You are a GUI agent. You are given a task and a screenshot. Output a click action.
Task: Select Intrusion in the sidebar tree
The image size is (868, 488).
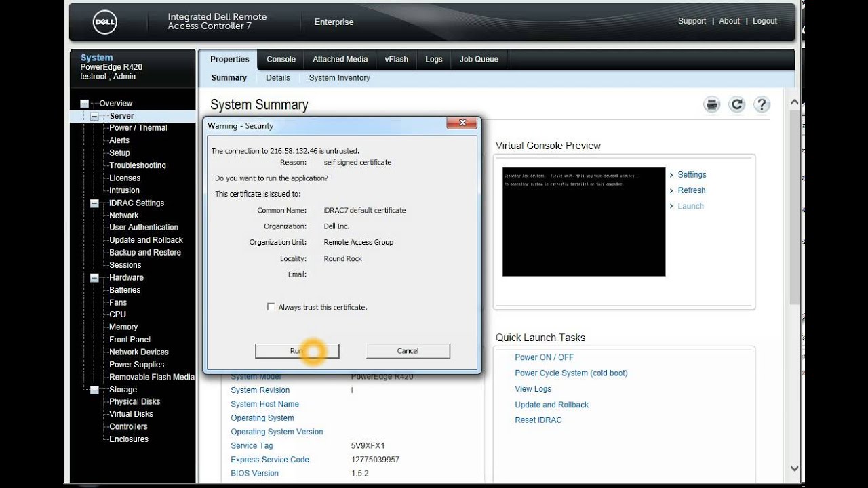(x=124, y=190)
